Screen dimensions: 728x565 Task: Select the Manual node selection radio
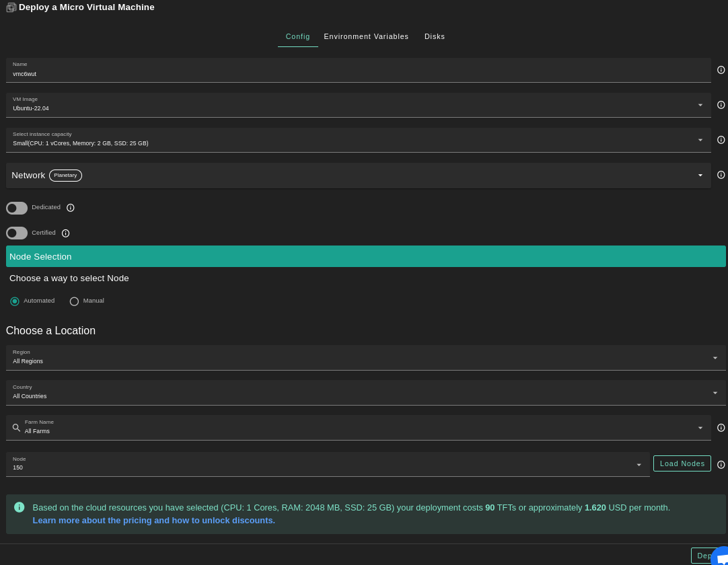(74, 301)
